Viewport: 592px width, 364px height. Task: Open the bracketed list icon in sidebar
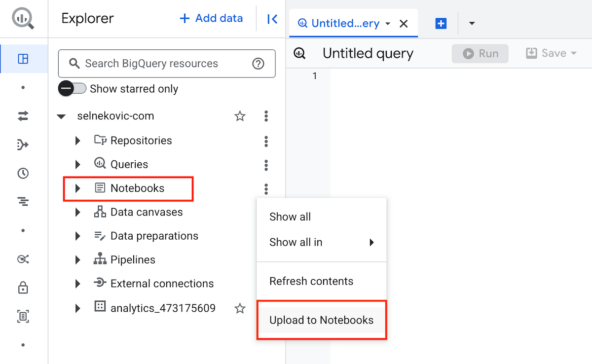pos(23,316)
